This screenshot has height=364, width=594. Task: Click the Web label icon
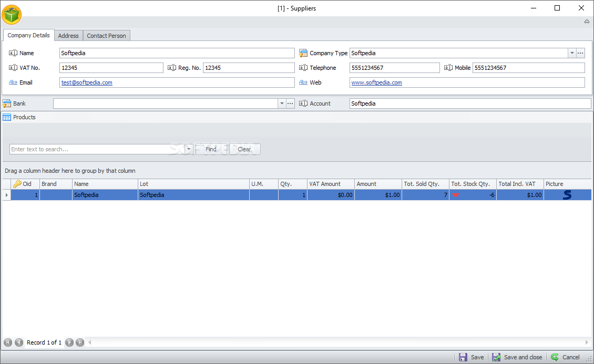coord(303,82)
